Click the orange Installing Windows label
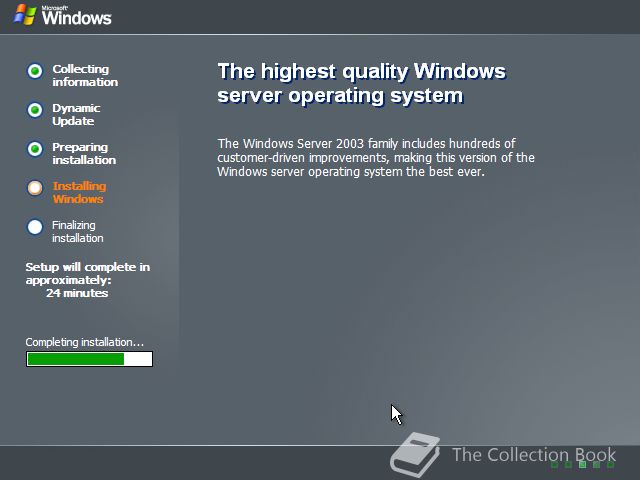This screenshot has height=480, width=640. 79,192
